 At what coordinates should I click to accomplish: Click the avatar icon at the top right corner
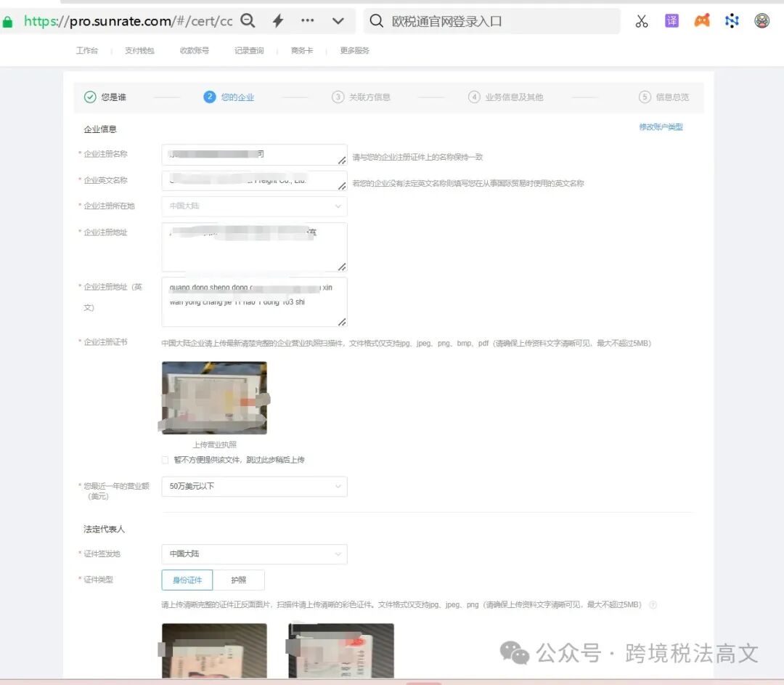click(x=761, y=20)
